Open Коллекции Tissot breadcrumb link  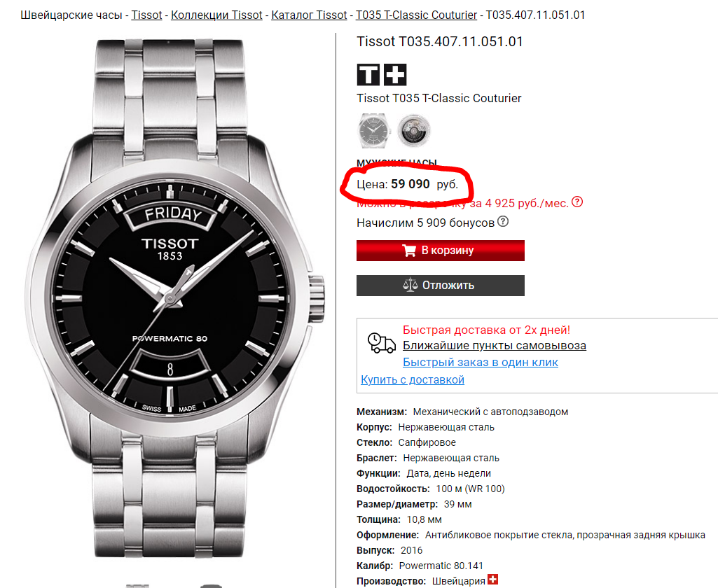click(x=216, y=15)
